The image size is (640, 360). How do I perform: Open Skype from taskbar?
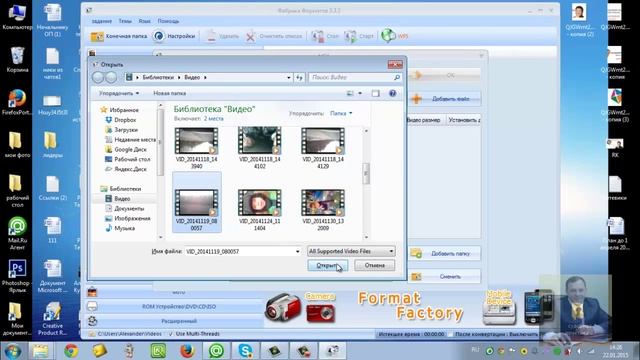point(245,351)
